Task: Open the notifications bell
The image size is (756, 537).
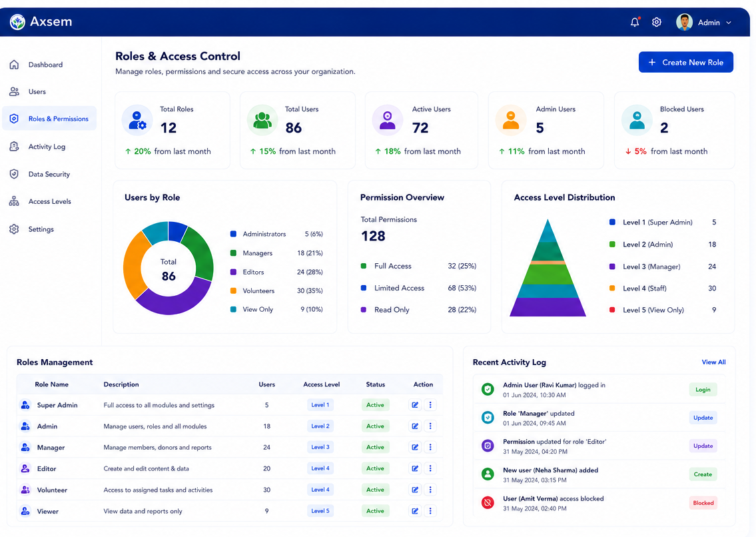Action: [635, 22]
